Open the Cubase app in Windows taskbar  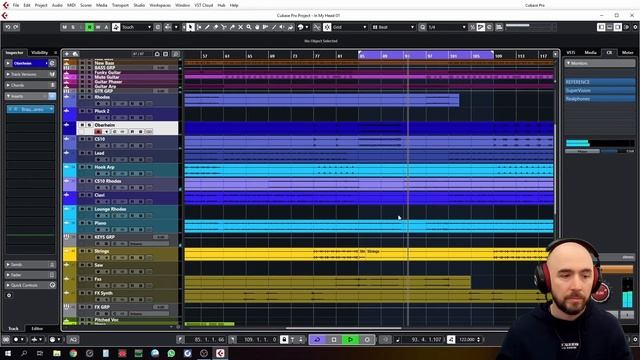click(x=220, y=353)
